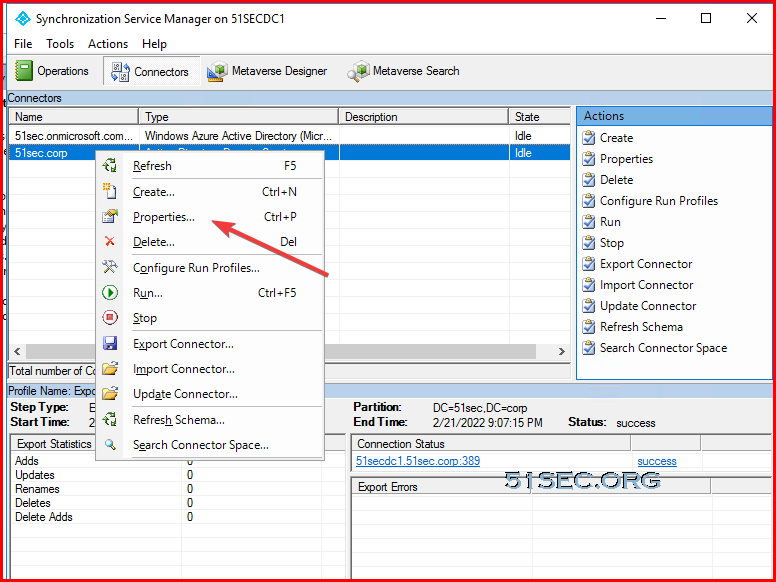Click the Connection Status column header

pyautogui.click(x=490, y=444)
